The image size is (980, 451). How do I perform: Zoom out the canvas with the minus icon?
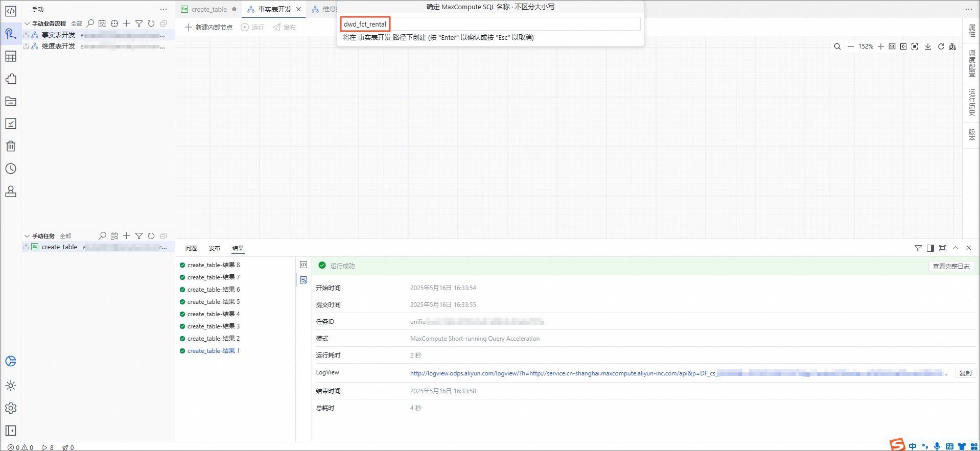851,46
